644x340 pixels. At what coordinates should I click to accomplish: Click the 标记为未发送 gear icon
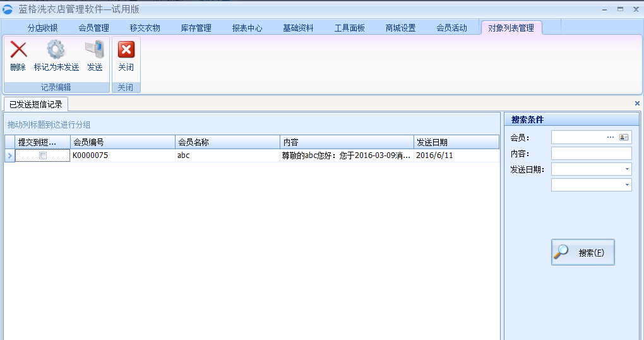click(56, 49)
